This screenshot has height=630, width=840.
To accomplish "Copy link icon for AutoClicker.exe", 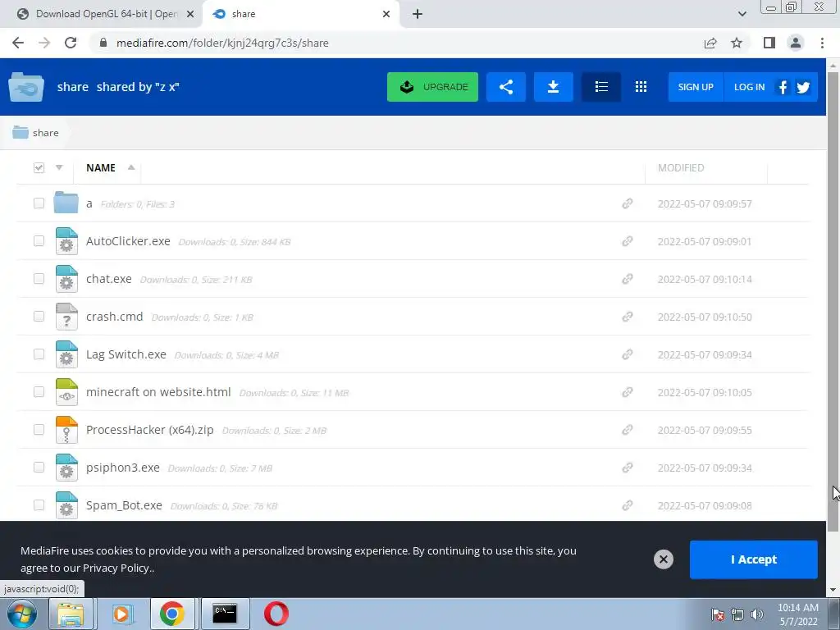I will click(628, 241).
